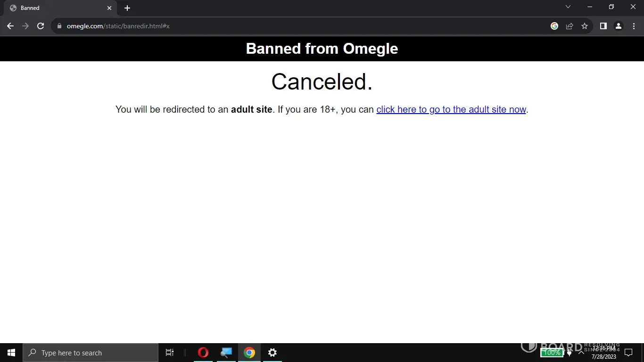This screenshot has width=644, height=362.
Task: Open the Chrome profile menu
Action: (x=618, y=26)
